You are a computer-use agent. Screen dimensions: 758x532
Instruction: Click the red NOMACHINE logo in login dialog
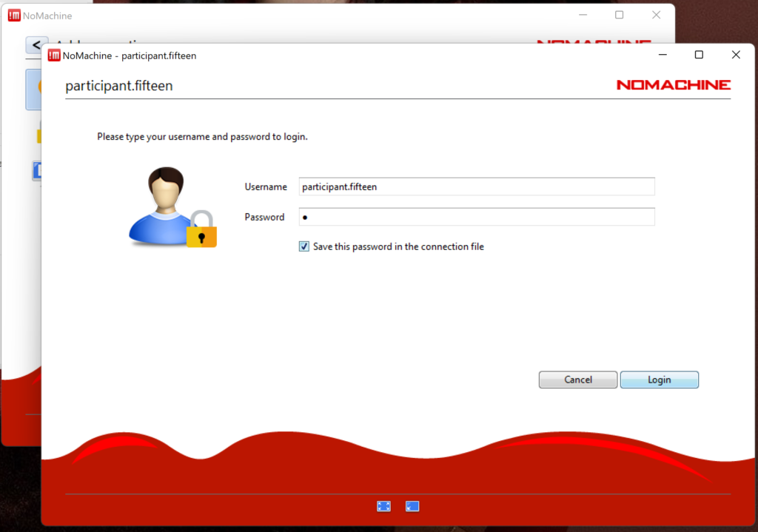pos(673,85)
